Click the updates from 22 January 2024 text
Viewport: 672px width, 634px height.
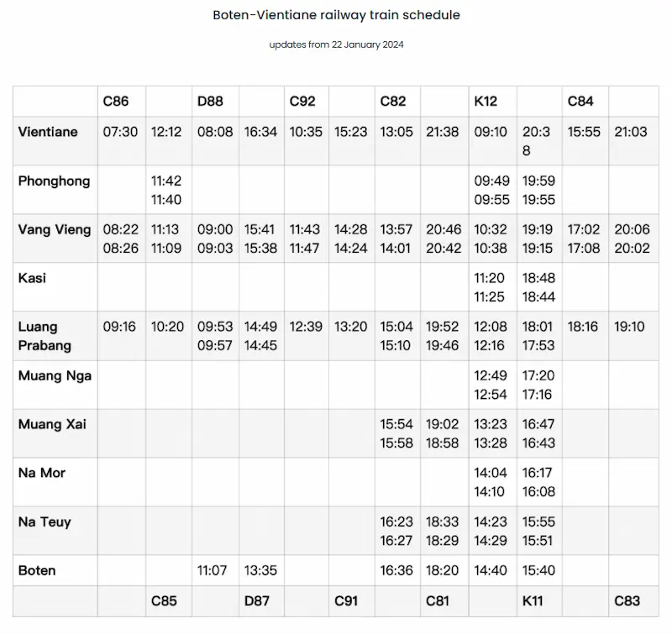tap(336, 45)
